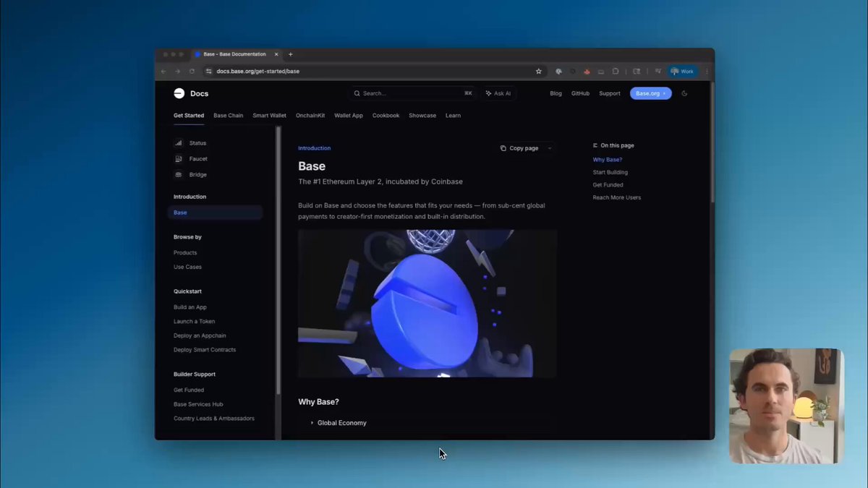The width and height of the screenshot is (868, 488).
Task: Focus the Search docs field
Action: coord(412,93)
